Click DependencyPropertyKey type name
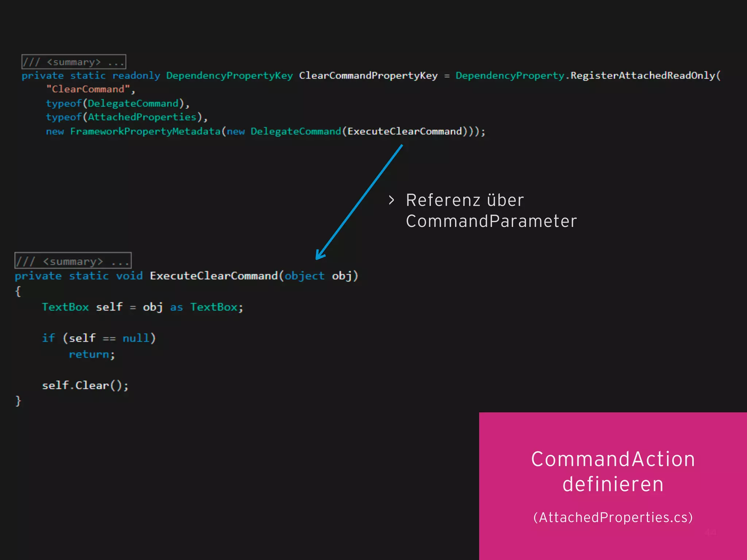Screen dimensions: 747x560 tap(229, 75)
